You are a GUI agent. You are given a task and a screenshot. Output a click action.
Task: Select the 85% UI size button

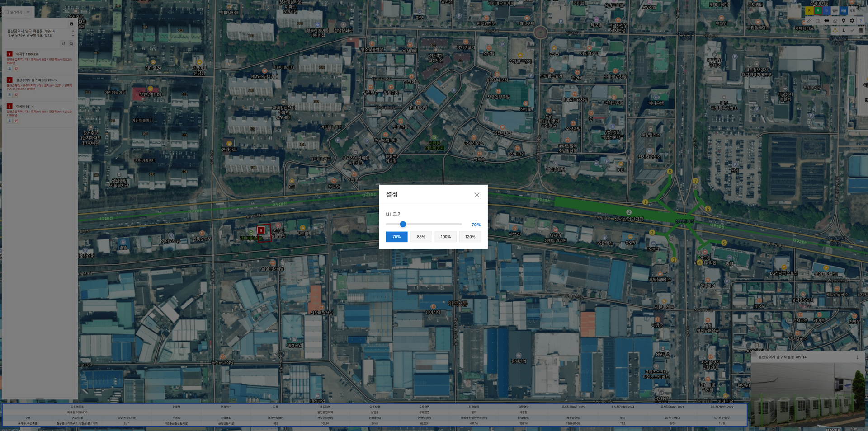421,237
